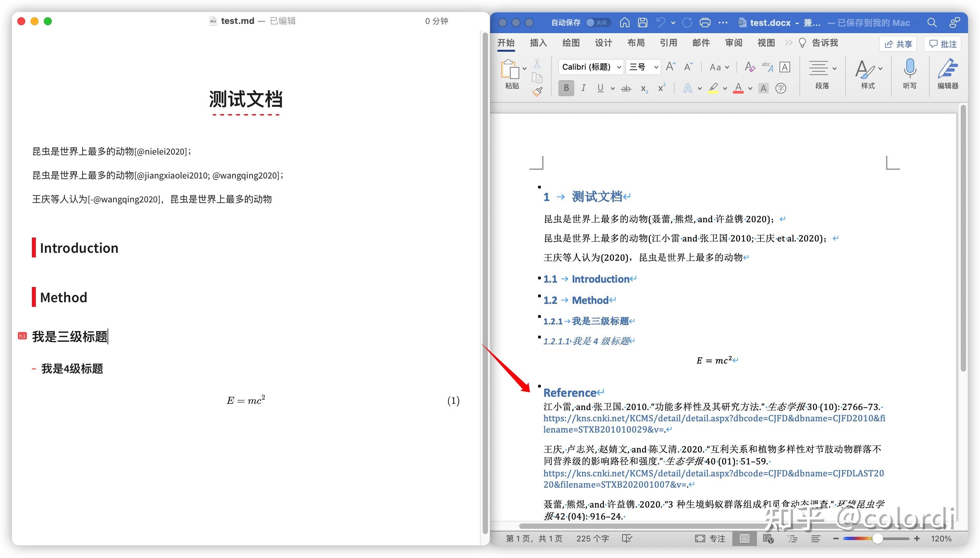Open the underline style dropdown arrow
980x558 pixels.
pos(613,89)
